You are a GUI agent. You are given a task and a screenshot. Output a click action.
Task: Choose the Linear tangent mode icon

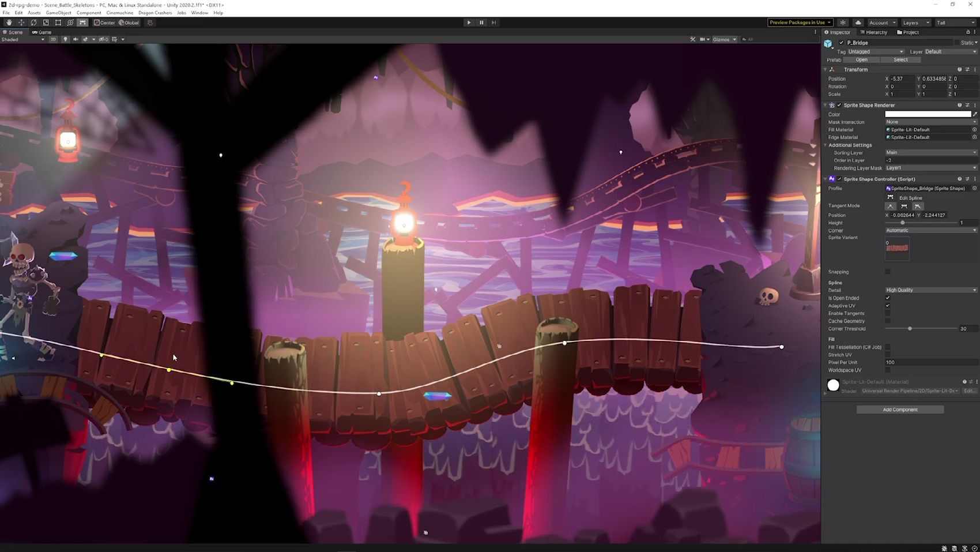891,206
